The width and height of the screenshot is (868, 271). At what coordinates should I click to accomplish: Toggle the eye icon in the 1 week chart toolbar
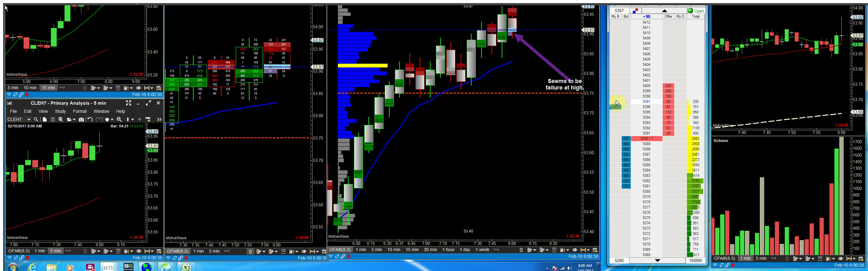point(575,250)
